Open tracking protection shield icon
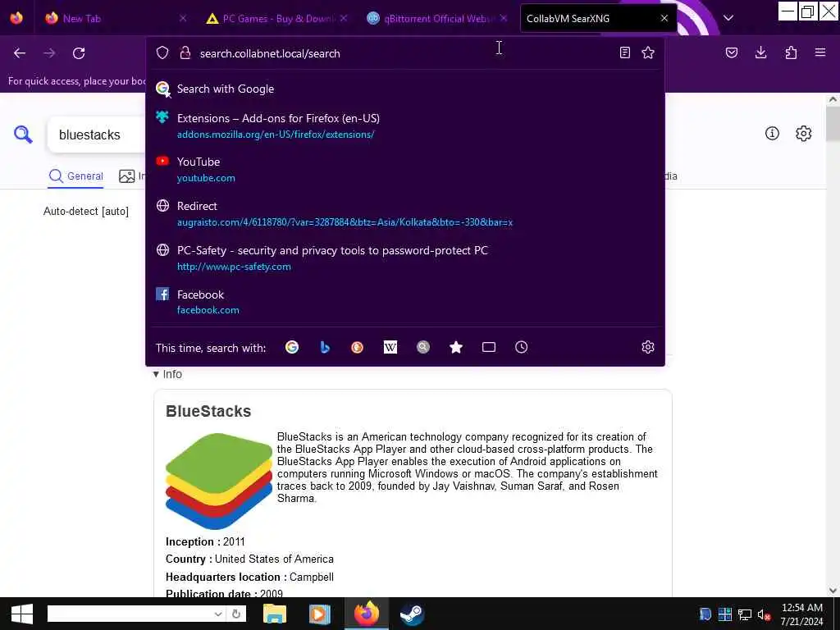 coord(162,53)
